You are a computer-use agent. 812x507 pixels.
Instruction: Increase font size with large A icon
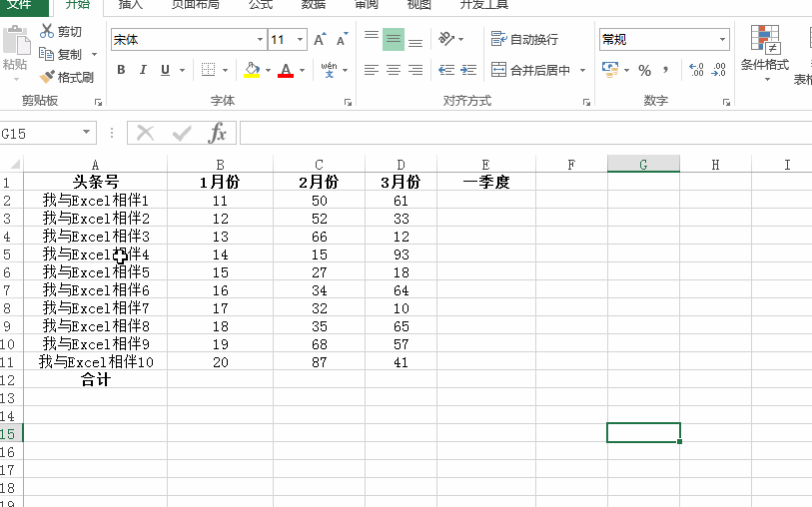320,39
